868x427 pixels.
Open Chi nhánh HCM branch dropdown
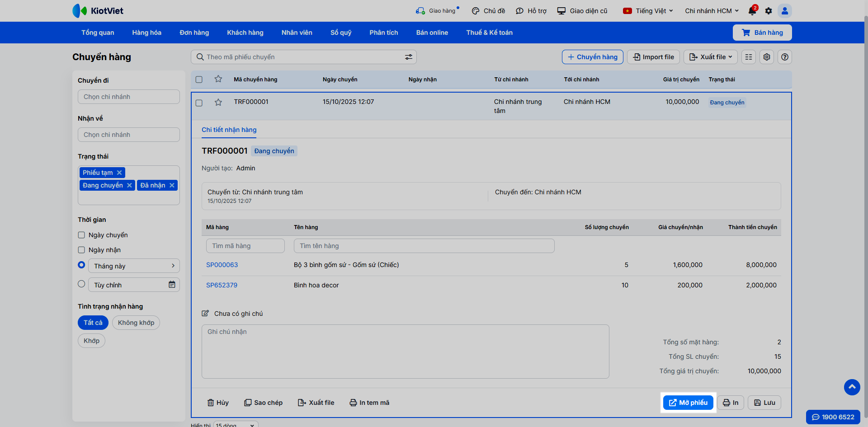tap(712, 11)
